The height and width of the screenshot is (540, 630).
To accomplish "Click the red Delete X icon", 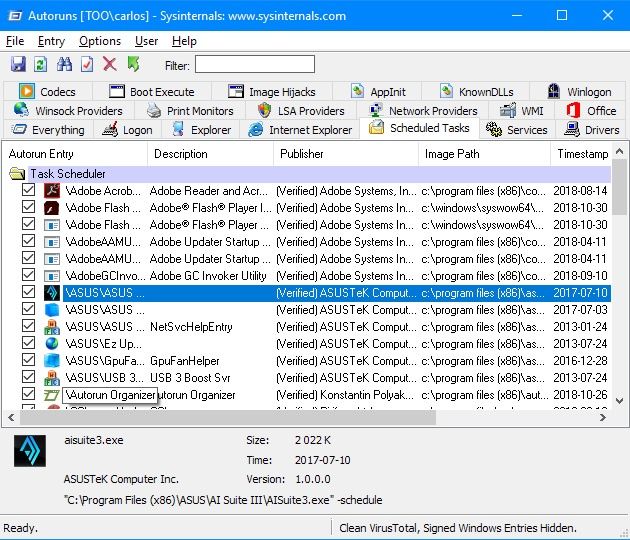I will click(110, 64).
